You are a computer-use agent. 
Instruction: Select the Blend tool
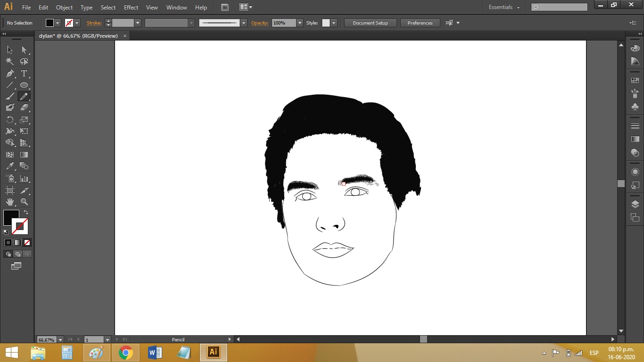pos(24,166)
